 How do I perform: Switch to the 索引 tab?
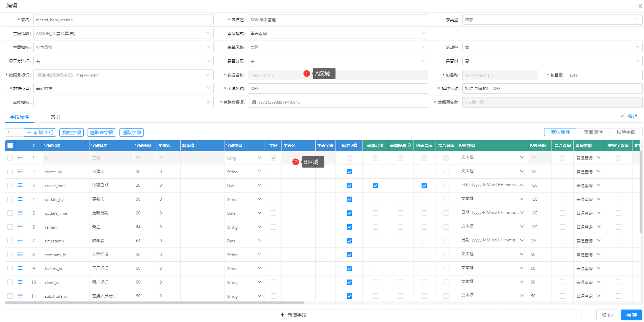55,117
